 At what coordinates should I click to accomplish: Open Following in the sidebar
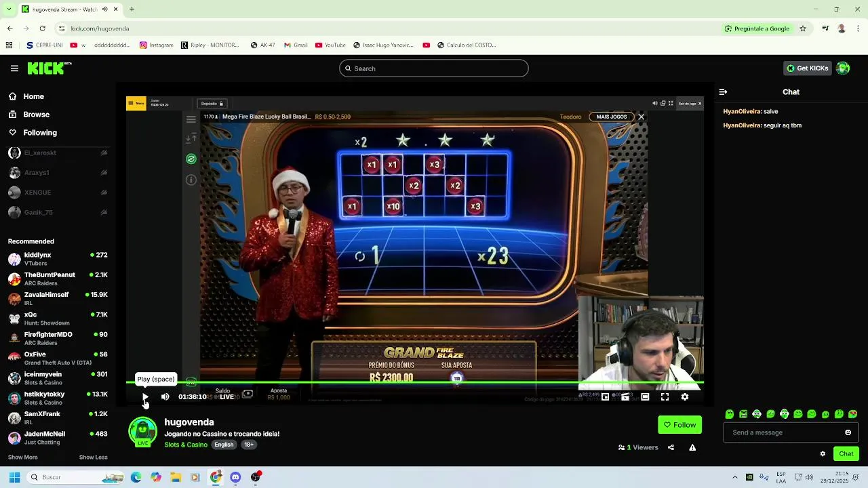point(33,133)
